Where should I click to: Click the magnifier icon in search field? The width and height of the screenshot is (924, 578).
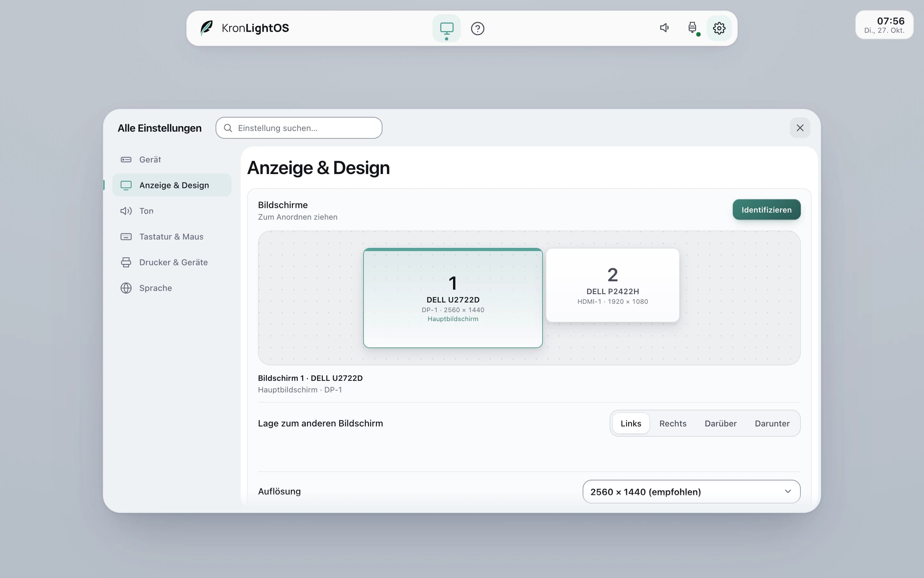click(228, 128)
